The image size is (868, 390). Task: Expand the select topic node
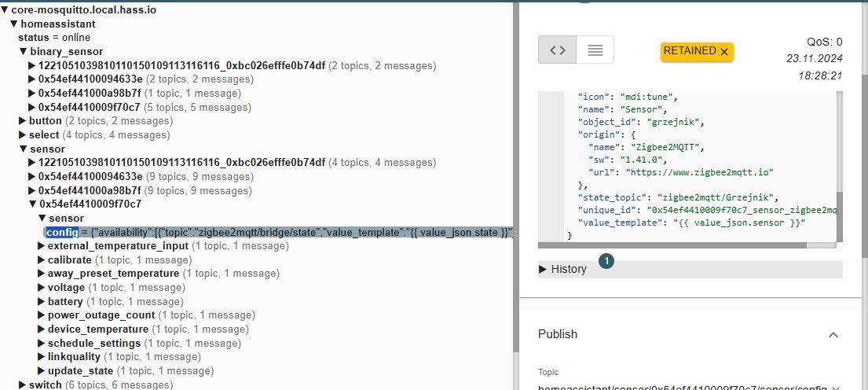coord(23,134)
